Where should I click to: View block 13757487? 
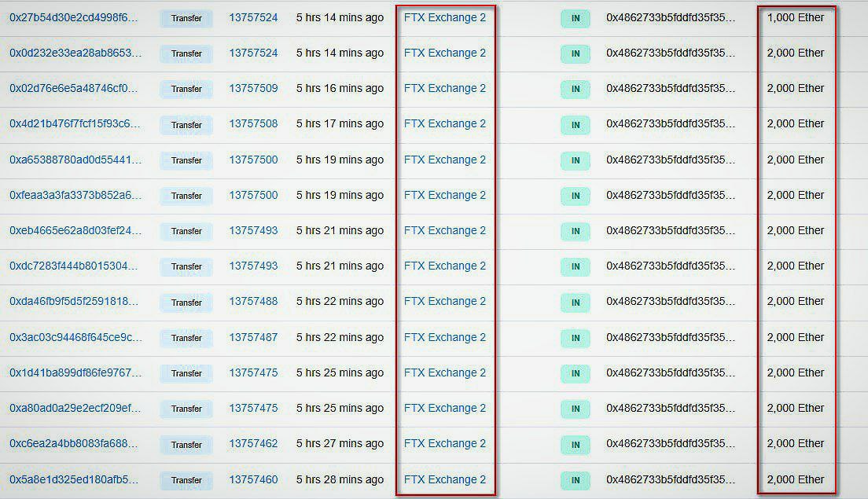click(253, 337)
